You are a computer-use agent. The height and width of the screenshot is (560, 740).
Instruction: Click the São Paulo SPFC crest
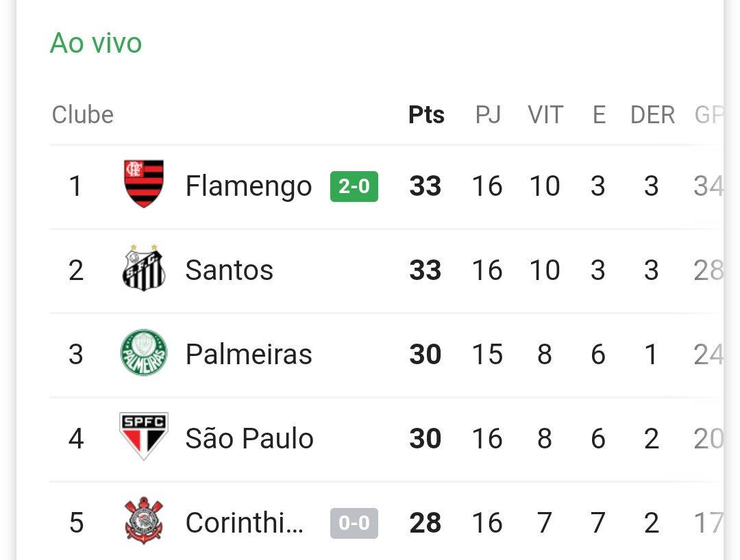click(144, 437)
